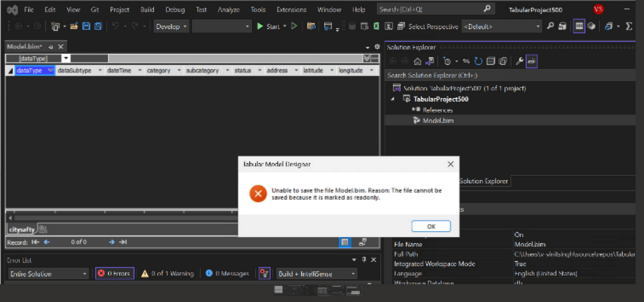This screenshot has height=302, width=644.
Task: Open the editor settings gear icon
Action: (377, 47)
